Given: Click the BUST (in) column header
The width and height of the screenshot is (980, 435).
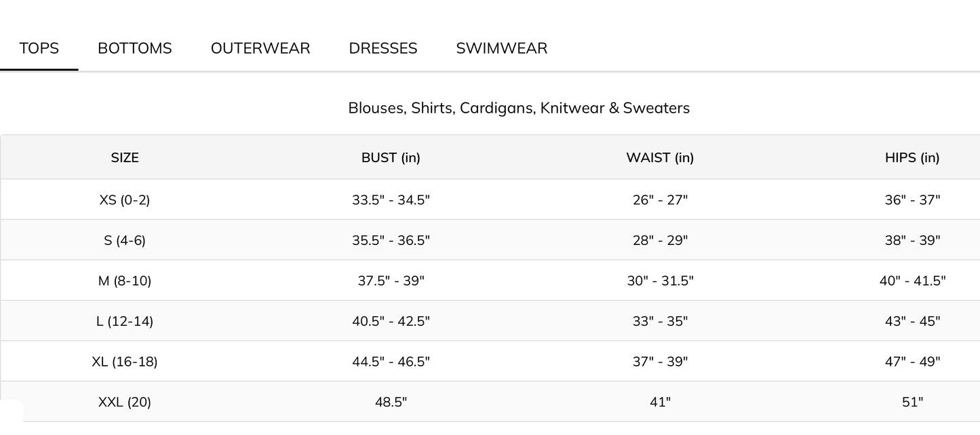Looking at the screenshot, I should point(391,157).
